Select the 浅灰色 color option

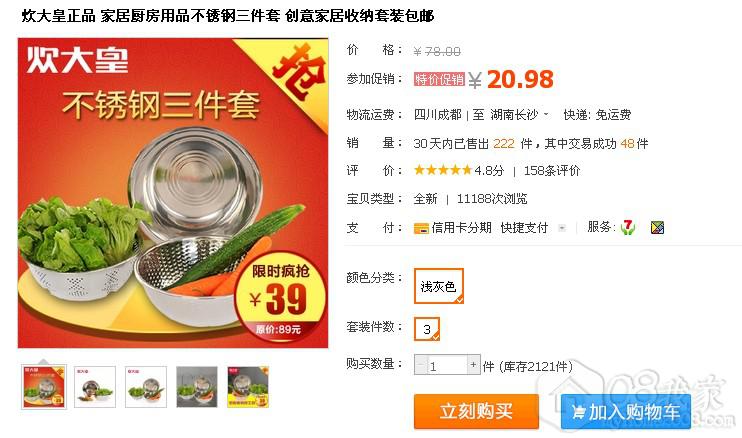[439, 286]
